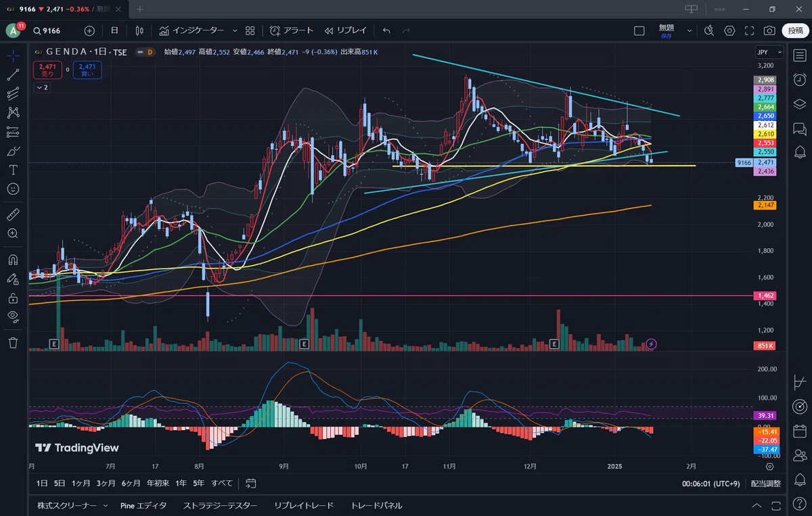812x516 pixels.
Task: Open chart settings hexagon icon
Action: pos(729,30)
